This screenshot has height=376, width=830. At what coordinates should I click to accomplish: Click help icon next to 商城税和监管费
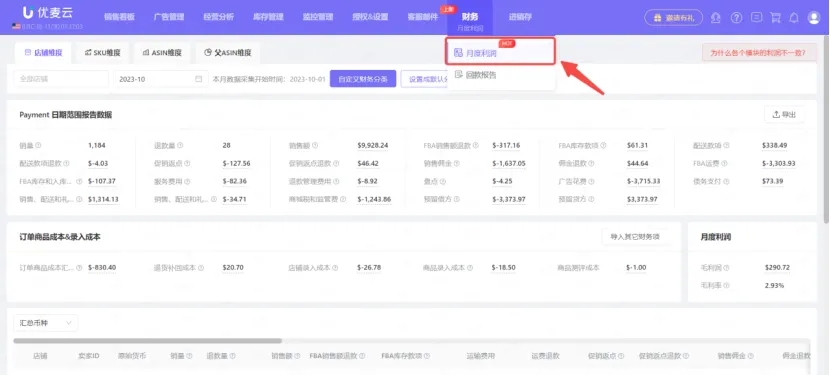coord(344,199)
